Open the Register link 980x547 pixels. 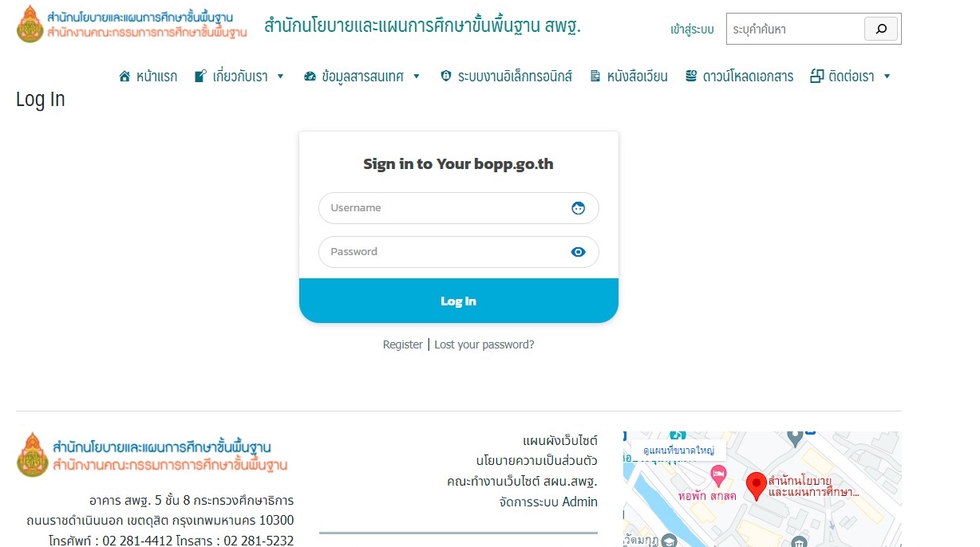coord(403,344)
